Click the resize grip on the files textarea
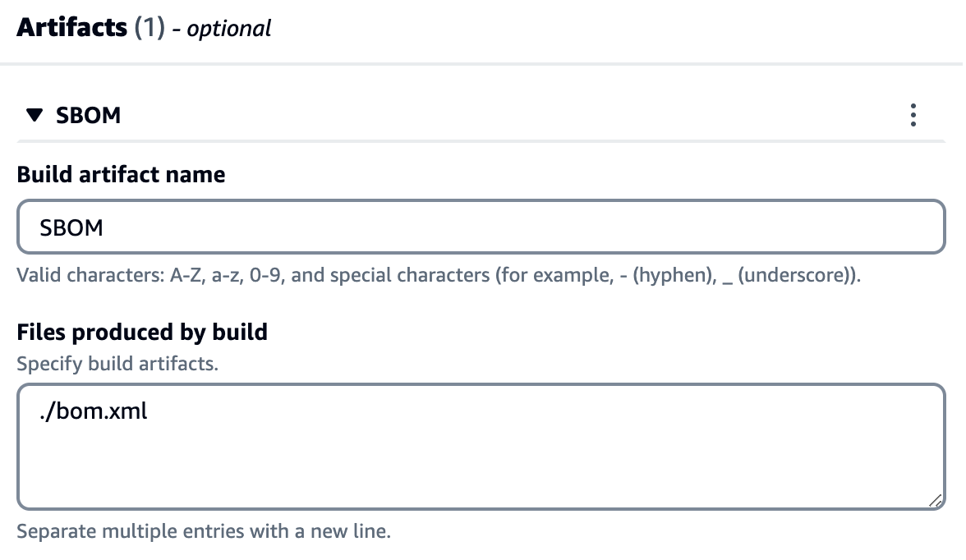Image resolution: width=966 pixels, height=560 pixels. point(936,499)
